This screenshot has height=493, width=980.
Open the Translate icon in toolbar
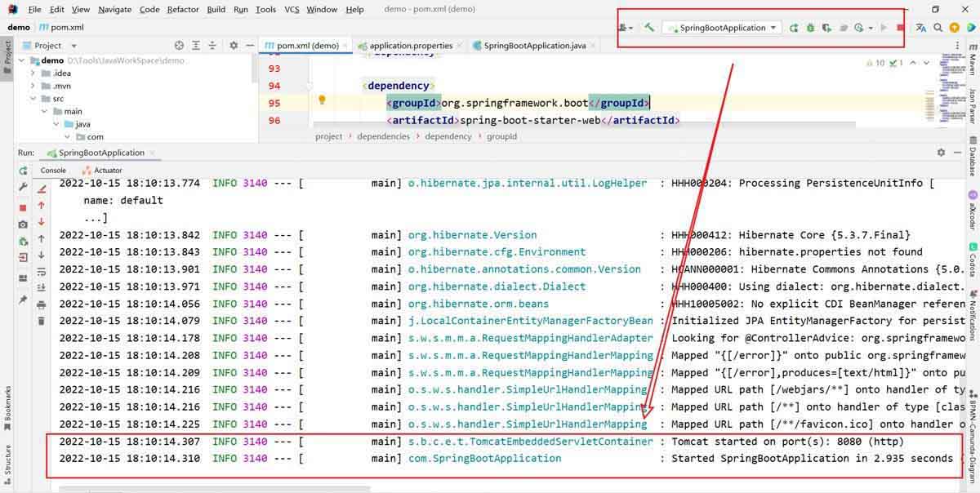920,28
